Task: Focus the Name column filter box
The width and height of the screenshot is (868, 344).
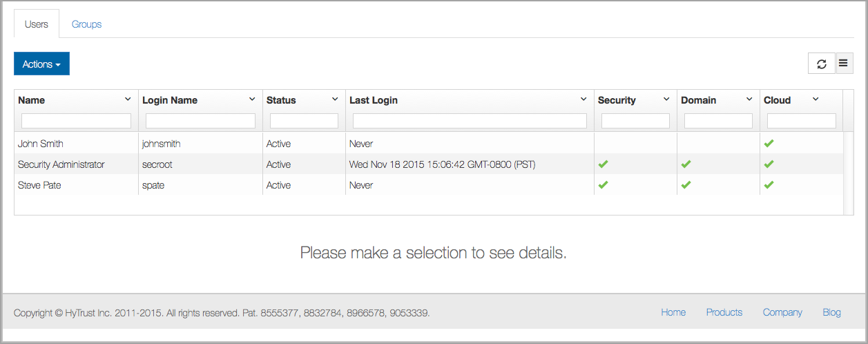Action: coord(76,121)
